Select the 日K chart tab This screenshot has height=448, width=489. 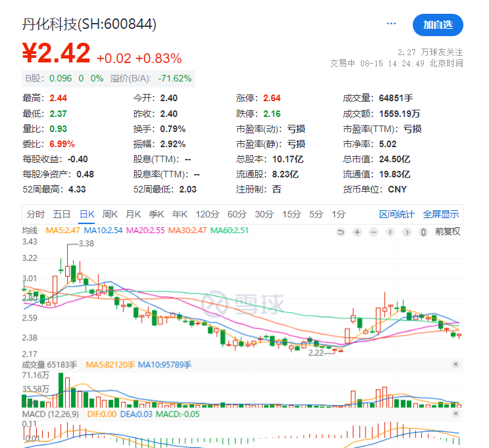pyautogui.click(x=87, y=215)
